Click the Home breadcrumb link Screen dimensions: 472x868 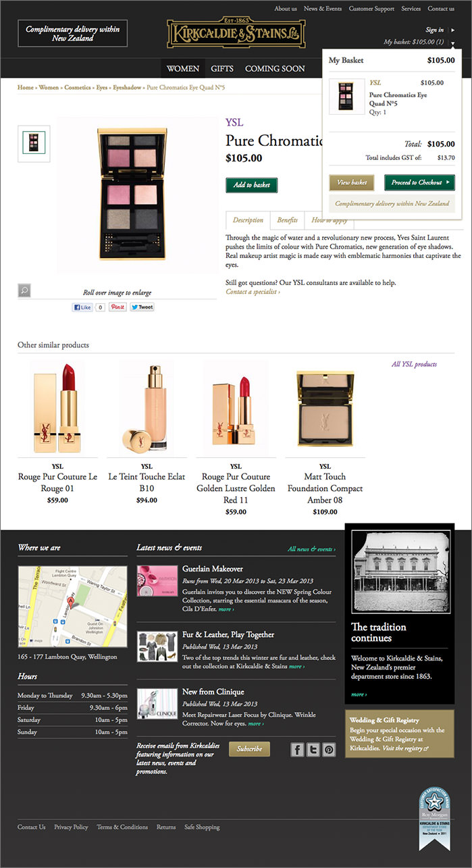click(x=26, y=88)
